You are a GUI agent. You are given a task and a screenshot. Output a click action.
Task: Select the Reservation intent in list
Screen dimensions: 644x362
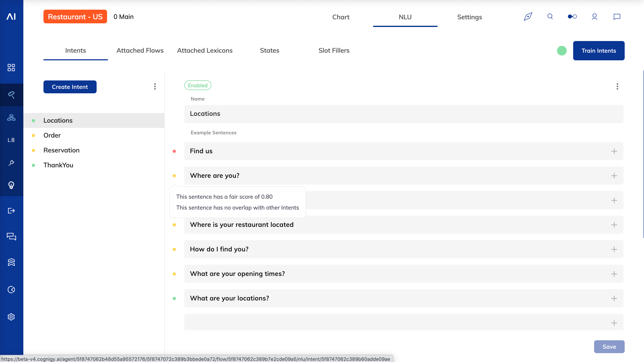pos(62,150)
